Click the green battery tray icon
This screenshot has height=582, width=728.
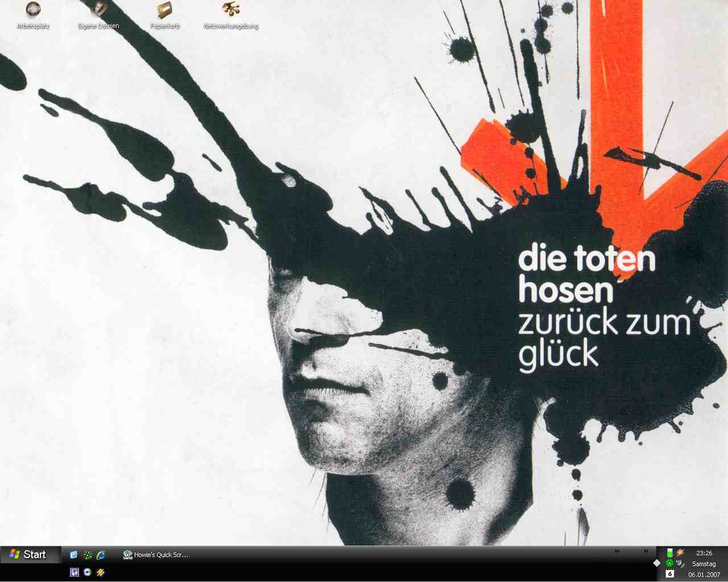pyautogui.click(x=669, y=552)
